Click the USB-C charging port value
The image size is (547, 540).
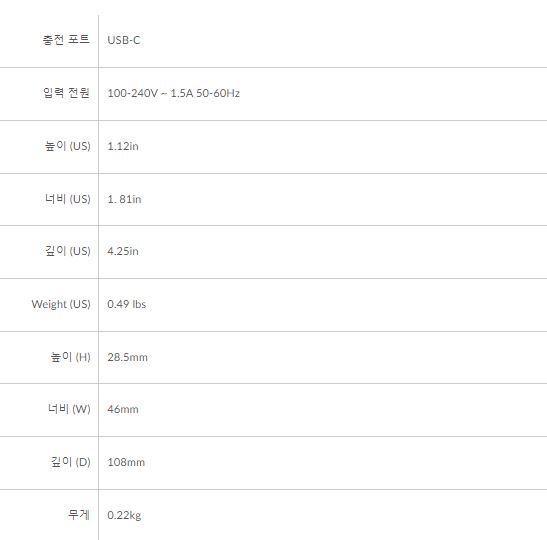pos(123,40)
